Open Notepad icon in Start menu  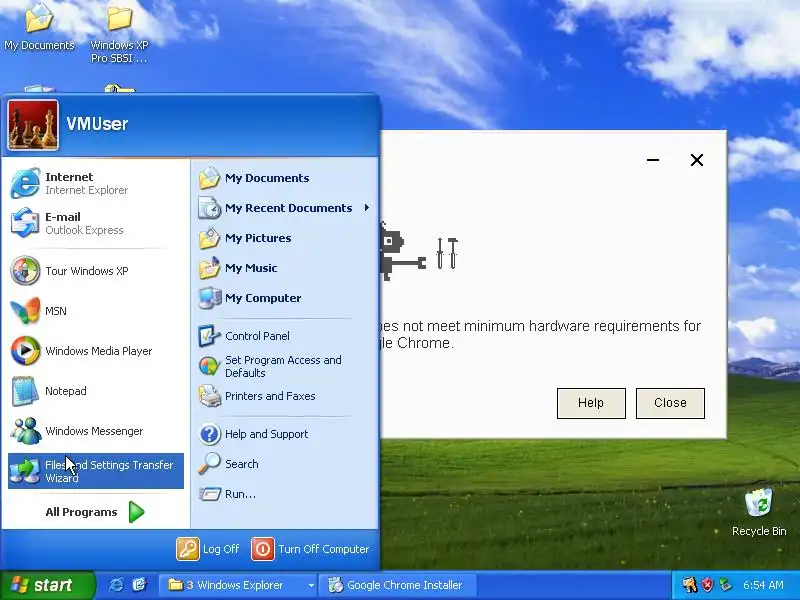(x=24, y=391)
